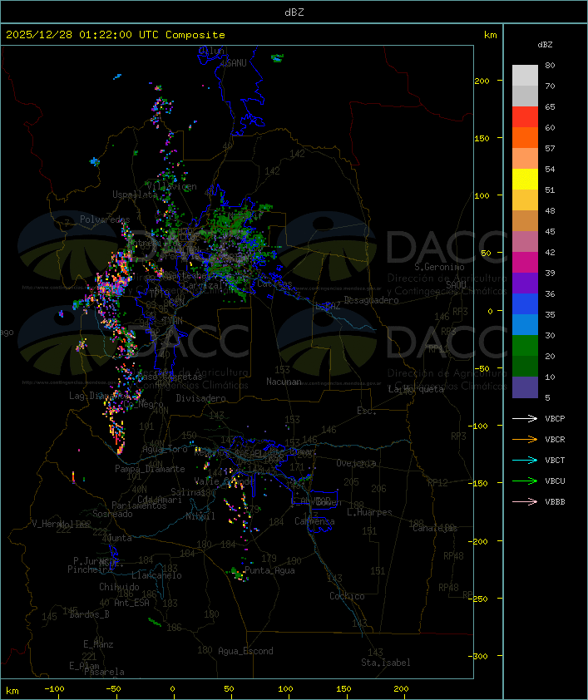
Task: Click the cyan VBCT arrow icon
Action: [x=525, y=460]
